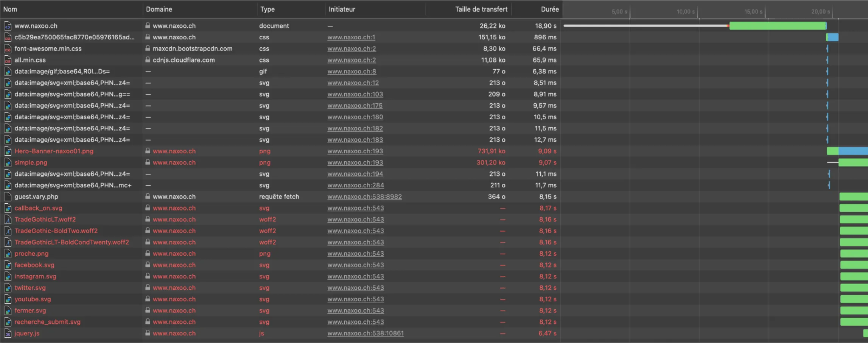Screen dimensions: 868x343
Task: Select the font-awesome.min.css request name
Action: pos(48,49)
